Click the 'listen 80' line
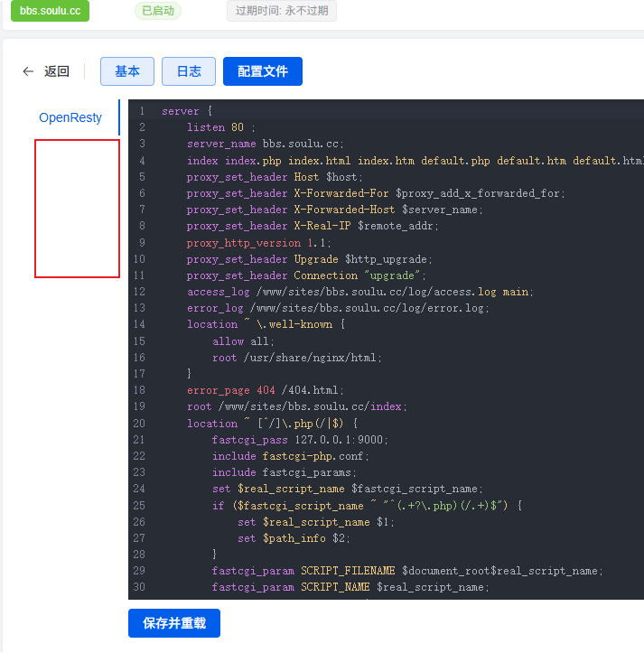 point(220,127)
